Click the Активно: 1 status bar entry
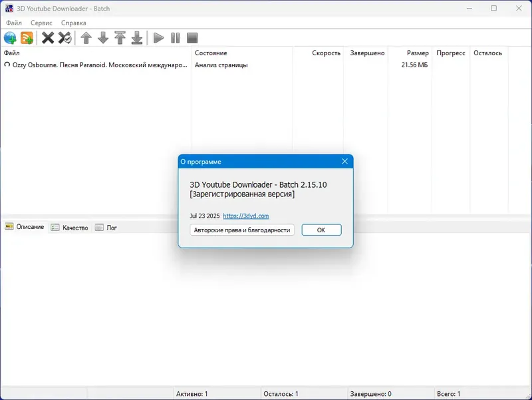 click(217, 394)
